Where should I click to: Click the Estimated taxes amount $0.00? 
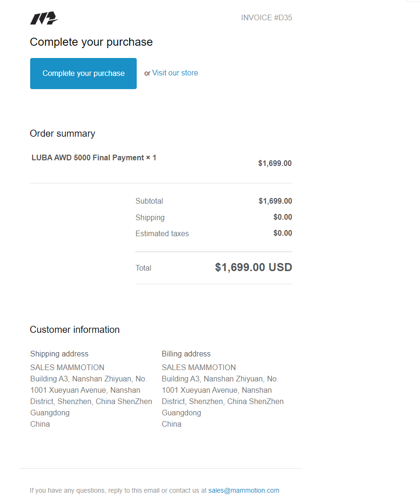(x=282, y=233)
